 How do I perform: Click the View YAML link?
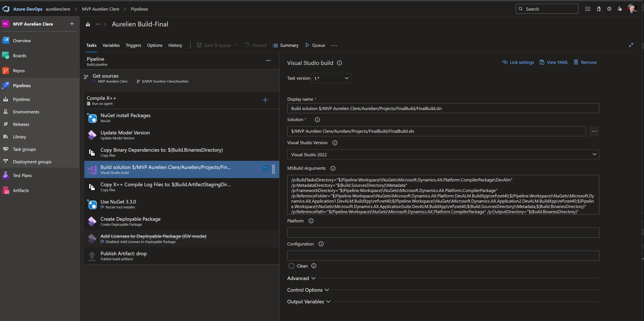[x=554, y=62]
